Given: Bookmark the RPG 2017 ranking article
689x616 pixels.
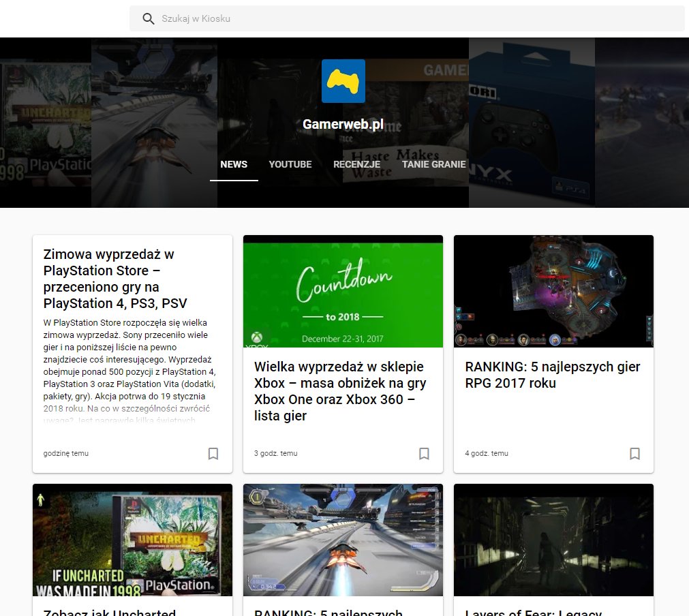Looking at the screenshot, I should pos(635,453).
